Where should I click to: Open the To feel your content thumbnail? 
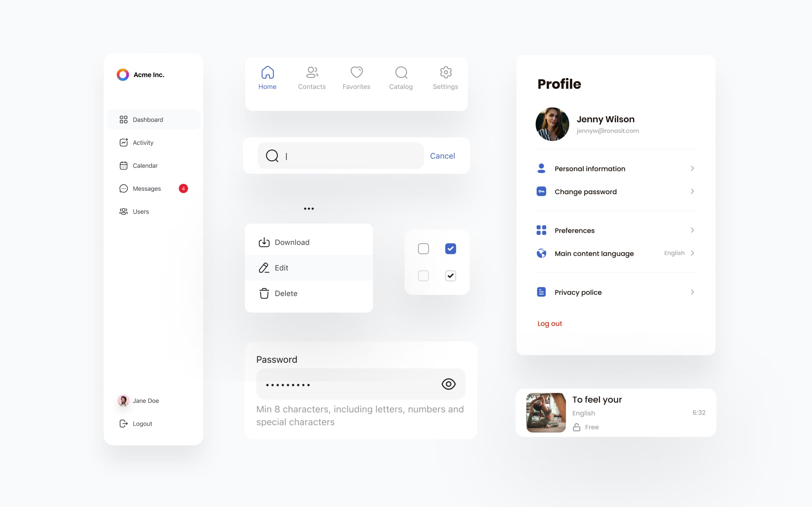click(546, 413)
